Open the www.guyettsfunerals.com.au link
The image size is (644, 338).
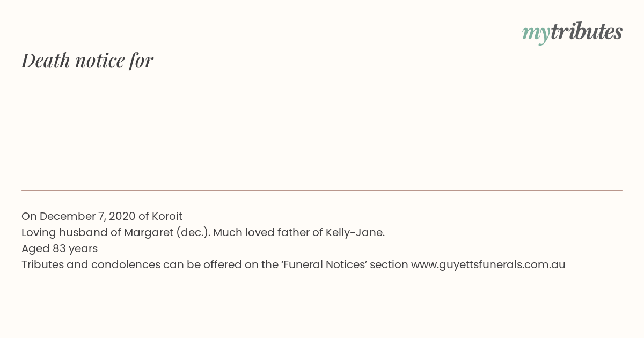[488, 264]
